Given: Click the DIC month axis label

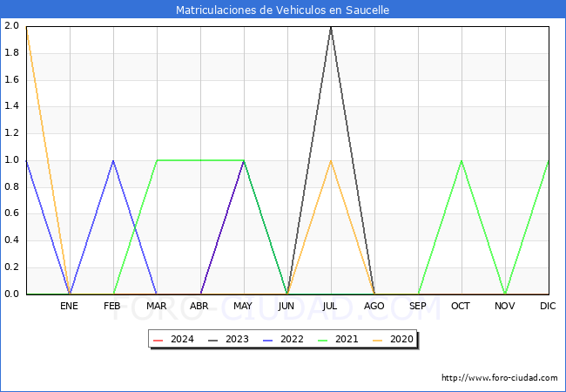Looking at the screenshot, I should [548, 306].
